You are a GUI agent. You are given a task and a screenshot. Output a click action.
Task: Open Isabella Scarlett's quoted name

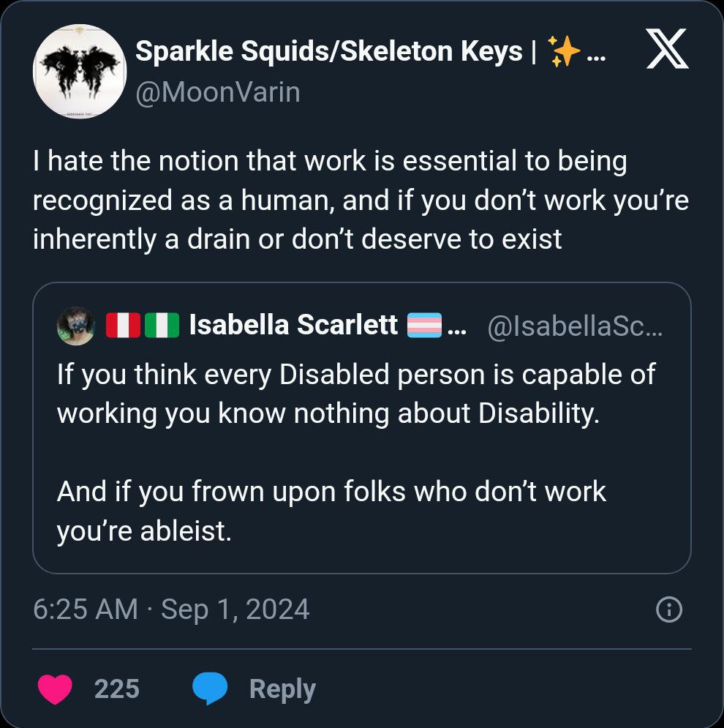tap(293, 326)
